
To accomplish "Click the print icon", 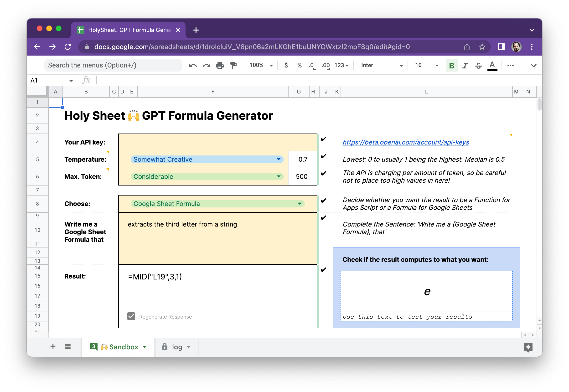I will point(220,66).
